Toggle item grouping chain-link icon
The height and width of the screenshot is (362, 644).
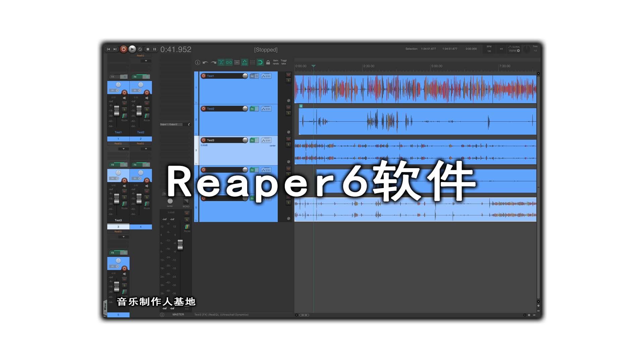(229, 62)
